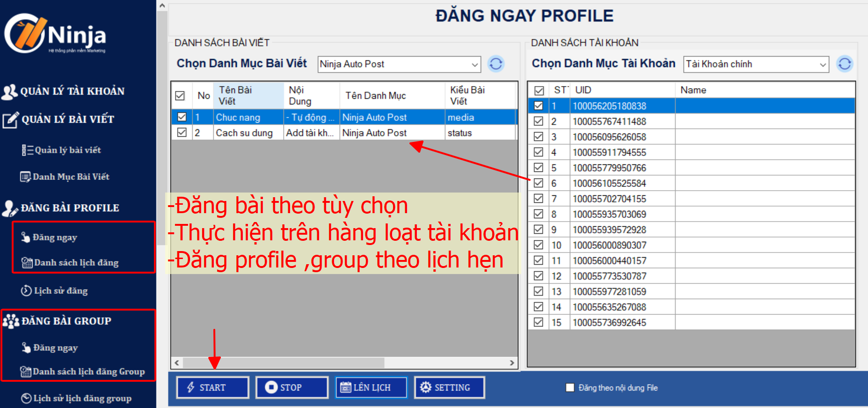Click the STOP button
The width and height of the screenshot is (868, 408).
(292, 387)
